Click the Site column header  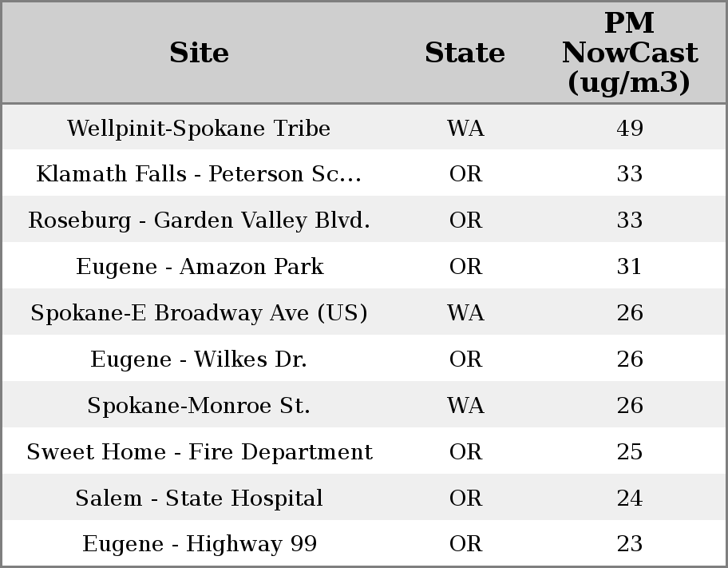[199, 53]
